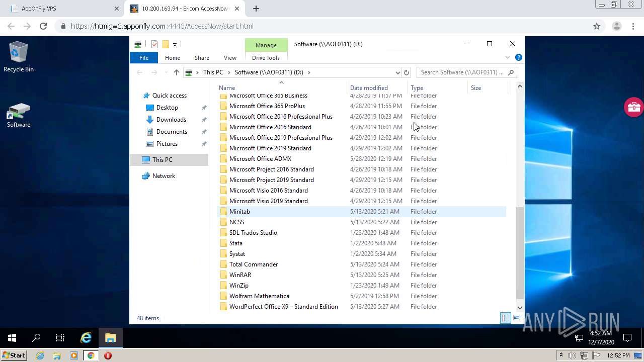Open the remote Windows Start button

(x=12, y=338)
